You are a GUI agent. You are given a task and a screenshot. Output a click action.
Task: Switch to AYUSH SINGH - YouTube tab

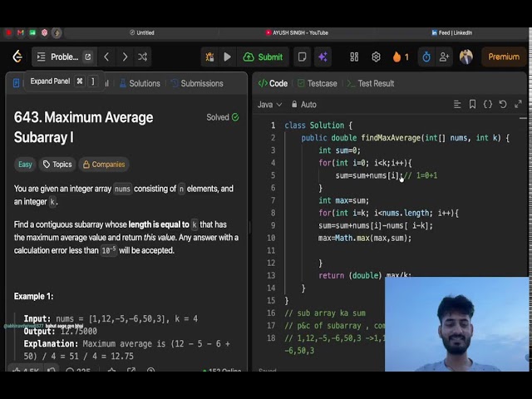click(297, 32)
